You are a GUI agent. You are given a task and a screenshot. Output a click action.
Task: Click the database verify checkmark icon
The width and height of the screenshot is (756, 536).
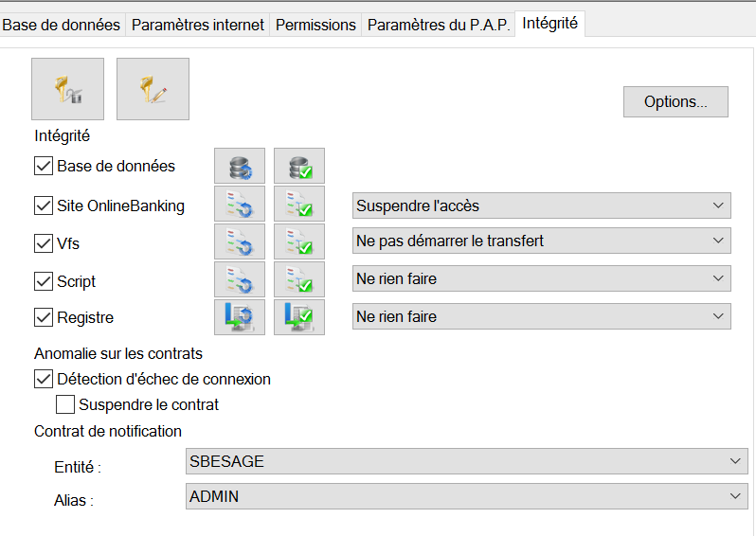tap(299, 167)
